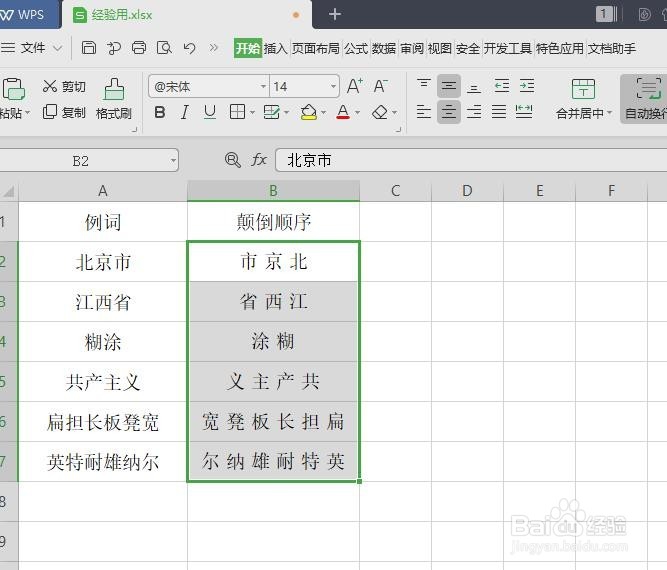Click formula bar containing 北京市
The image size is (667, 570).
[471, 160]
